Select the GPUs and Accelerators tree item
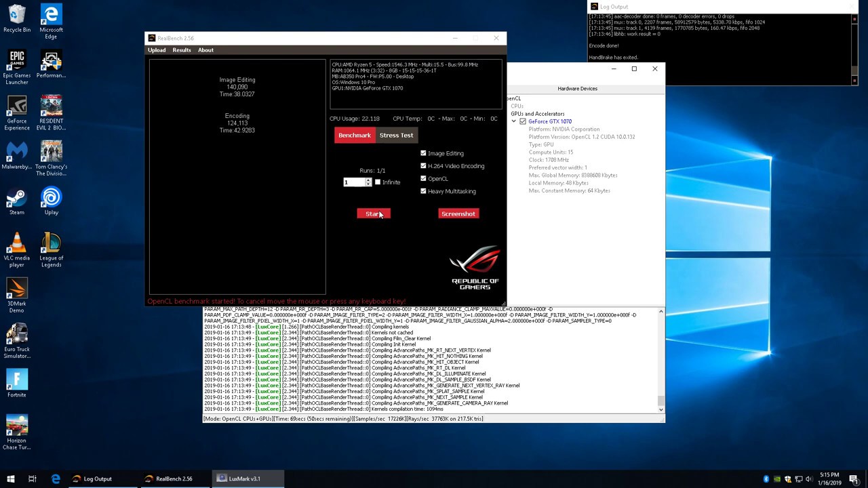The width and height of the screenshot is (868, 488). point(538,114)
